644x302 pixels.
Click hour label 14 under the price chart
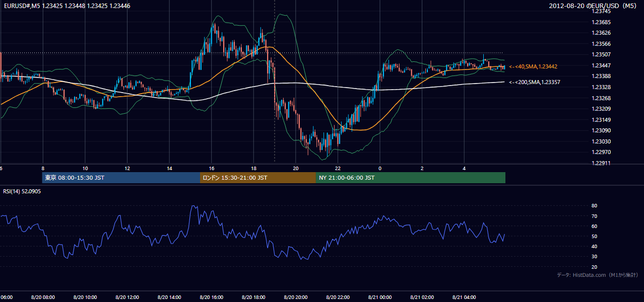tap(169, 169)
